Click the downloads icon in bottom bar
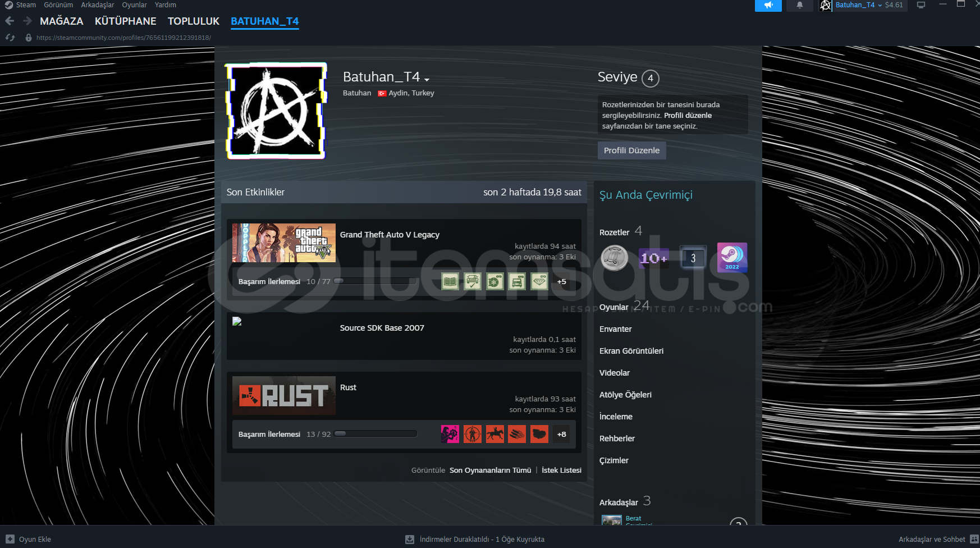This screenshot has height=548, width=980. (410, 540)
